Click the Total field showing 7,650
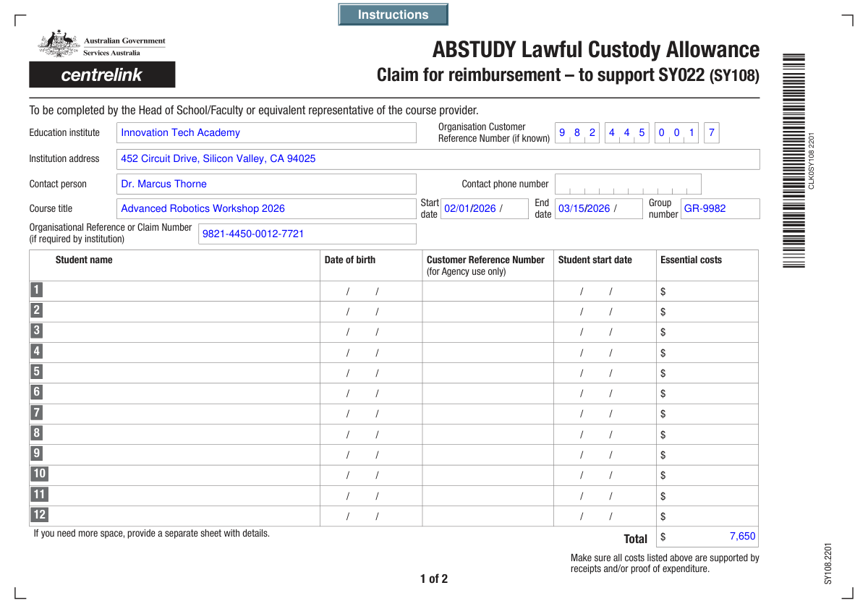Viewport: 868px width, 614px height. point(707,537)
